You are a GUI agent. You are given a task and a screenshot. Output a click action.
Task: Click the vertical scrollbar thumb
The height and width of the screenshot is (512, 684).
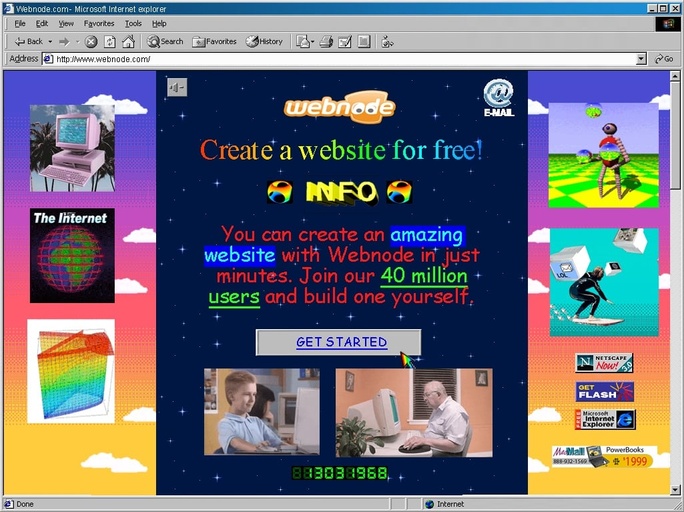(x=675, y=136)
